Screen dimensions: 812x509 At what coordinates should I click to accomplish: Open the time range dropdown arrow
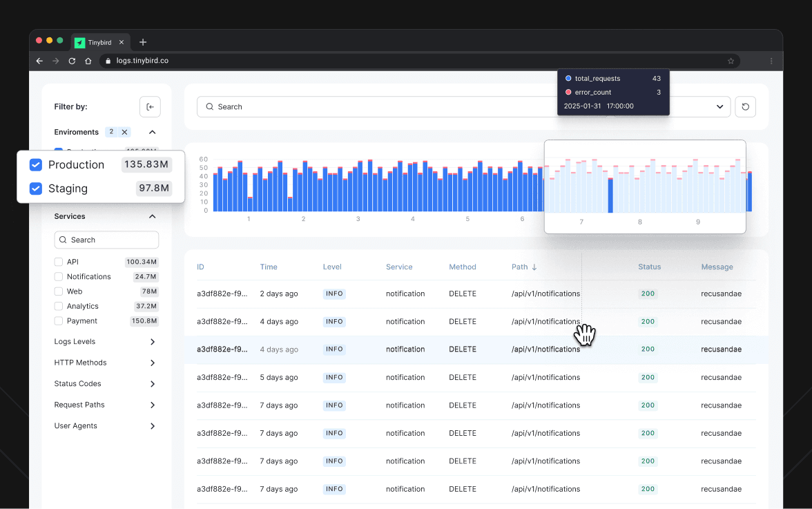coord(719,107)
